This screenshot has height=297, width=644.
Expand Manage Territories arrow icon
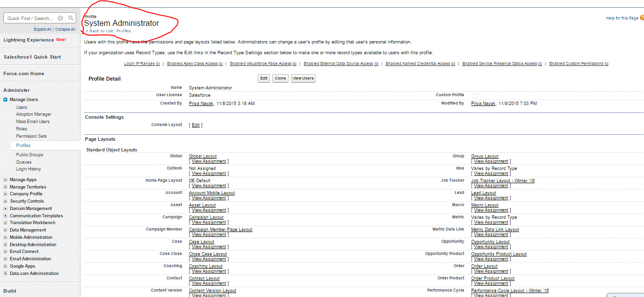point(5,187)
